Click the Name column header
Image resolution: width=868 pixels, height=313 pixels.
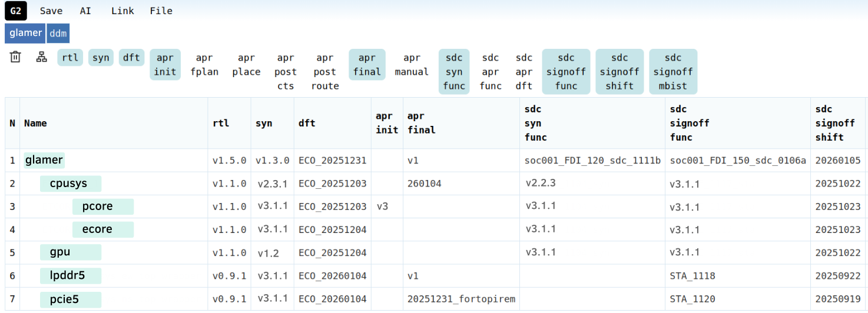35,123
